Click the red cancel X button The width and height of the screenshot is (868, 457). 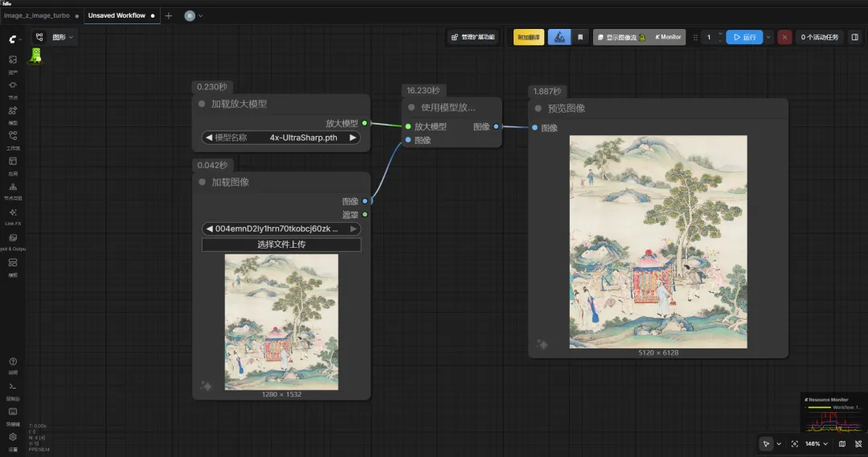click(784, 37)
